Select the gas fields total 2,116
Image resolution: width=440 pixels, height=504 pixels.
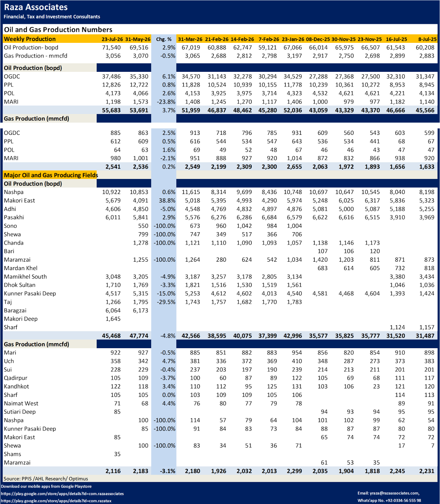click(113, 471)
